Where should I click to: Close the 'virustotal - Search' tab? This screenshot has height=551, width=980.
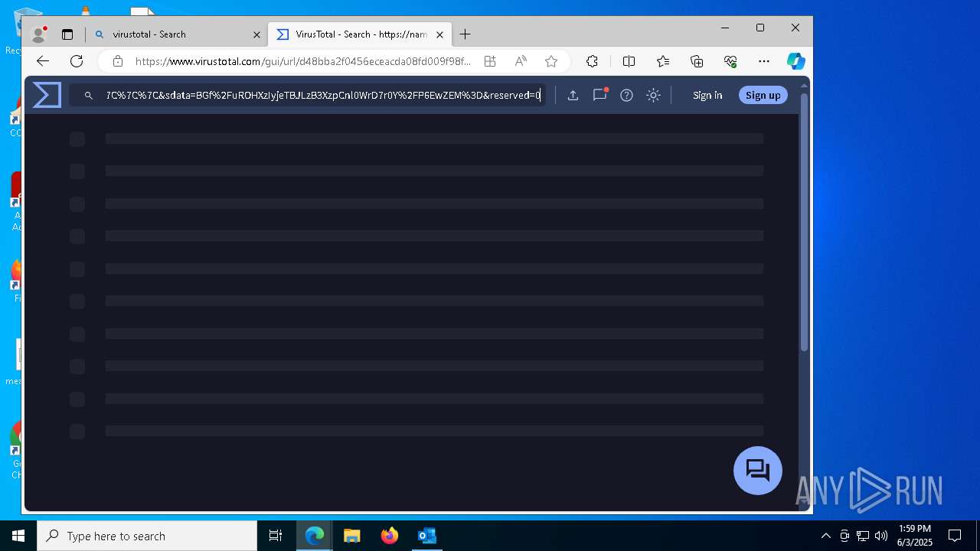pyautogui.click(x=256, y=34)
